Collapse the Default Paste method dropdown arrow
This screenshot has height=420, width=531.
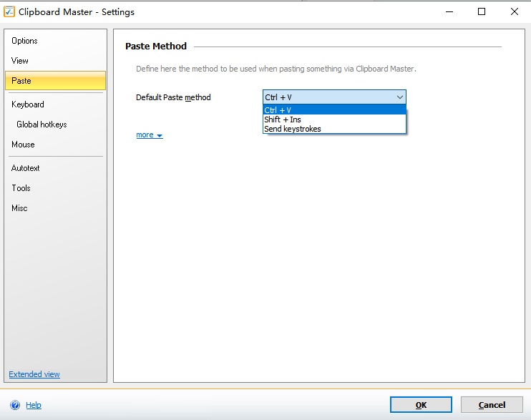point(399,97)
